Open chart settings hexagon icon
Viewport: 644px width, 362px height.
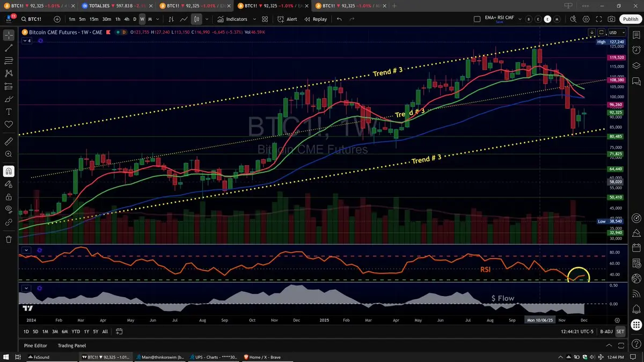click(x=587, y=19)
